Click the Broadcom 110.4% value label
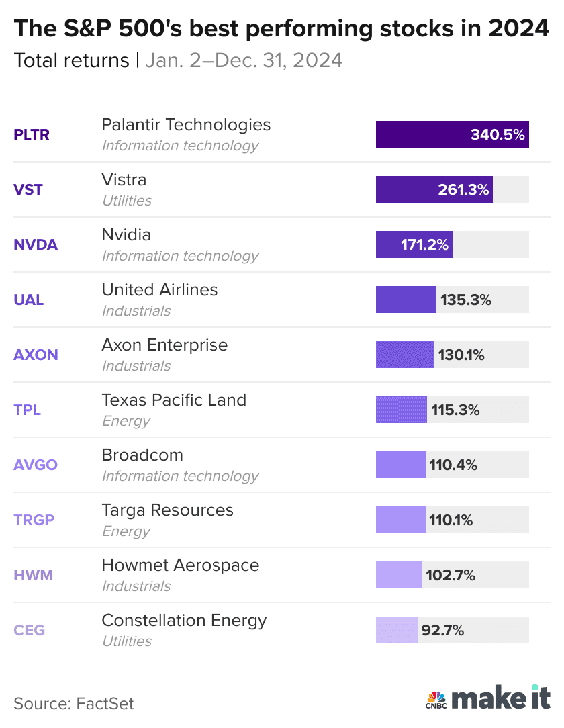 (x=453, y=465)
